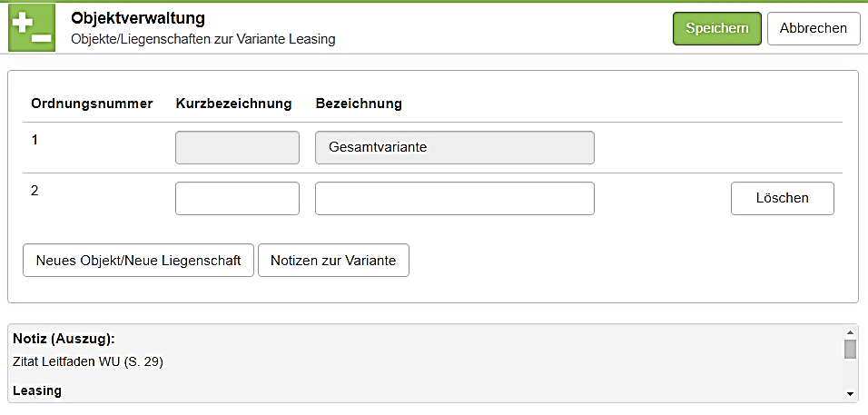This screenshot has height=415, width=868.
Task: Cancel editing via the Abbrechen button
Action: [x=813, y=28]
